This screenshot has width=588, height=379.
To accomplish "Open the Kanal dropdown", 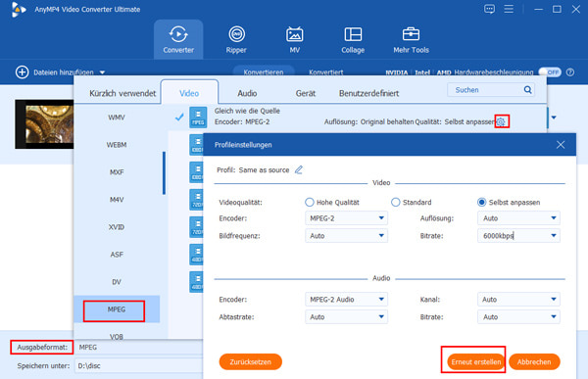I will 518,300.
